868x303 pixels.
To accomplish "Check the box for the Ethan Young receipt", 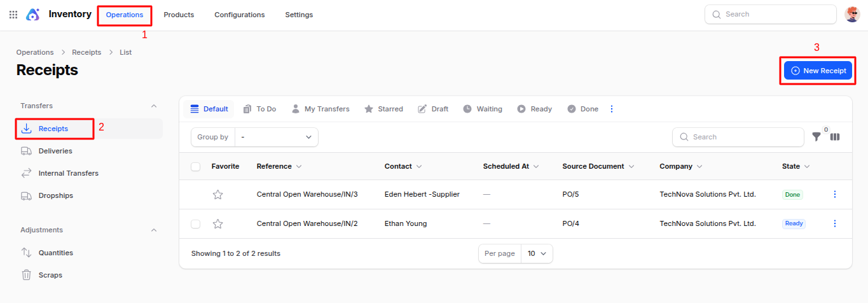I will pyautogui.click(x=196, y=224).
